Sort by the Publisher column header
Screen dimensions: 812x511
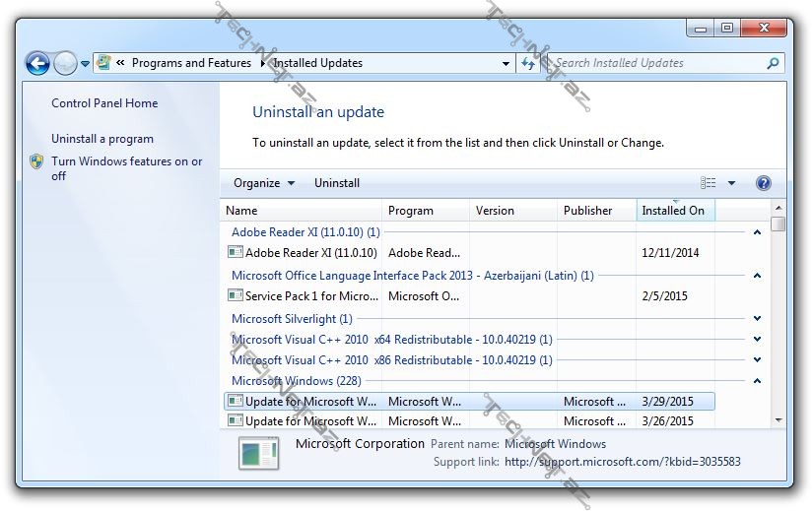(x=596, y=211)
